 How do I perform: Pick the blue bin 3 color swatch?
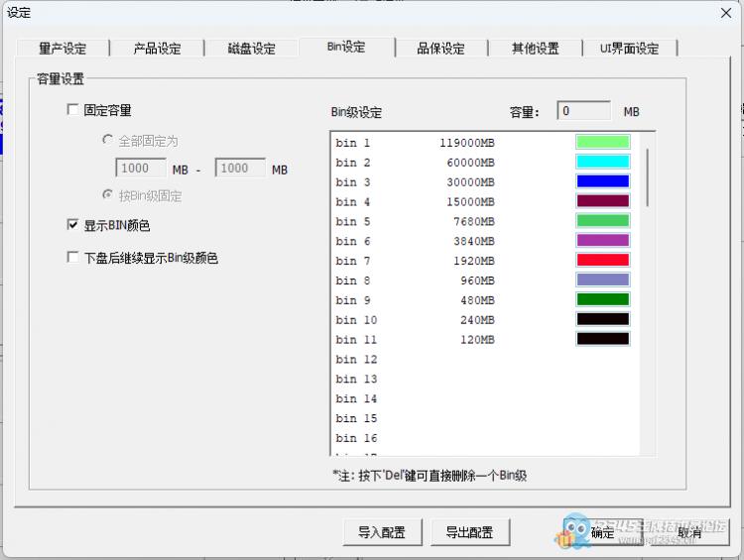602,181
